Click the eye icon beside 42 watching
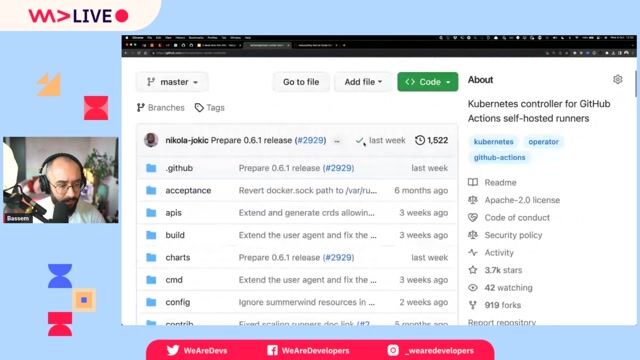Viewport: 640px width, 360px height. 473,288
